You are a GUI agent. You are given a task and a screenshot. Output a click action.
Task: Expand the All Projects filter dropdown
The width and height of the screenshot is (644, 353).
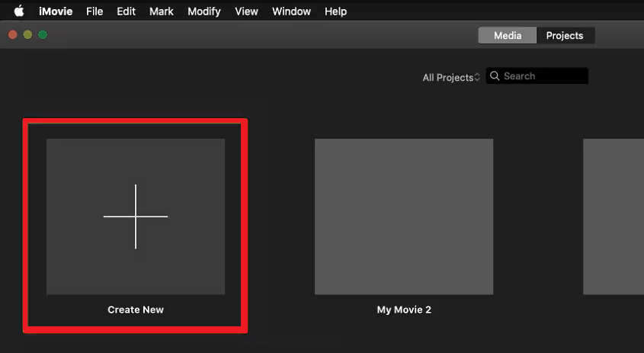tap(451, 77)
